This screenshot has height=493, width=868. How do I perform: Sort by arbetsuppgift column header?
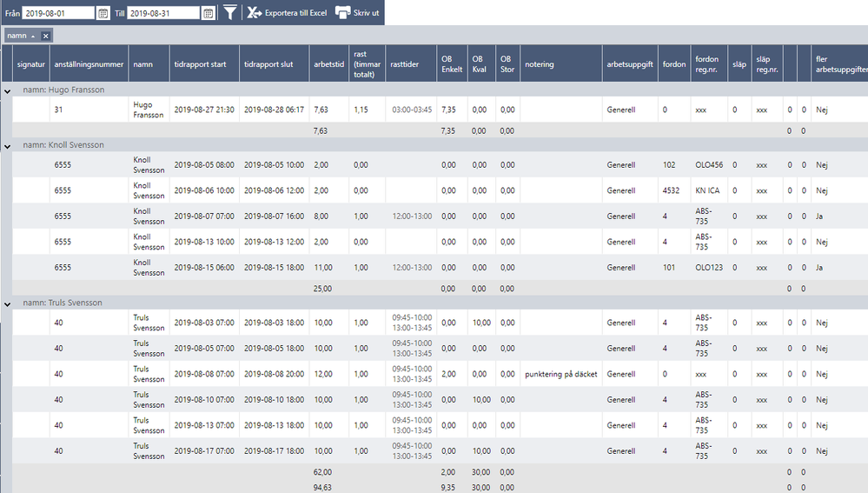tap(630, 63)
